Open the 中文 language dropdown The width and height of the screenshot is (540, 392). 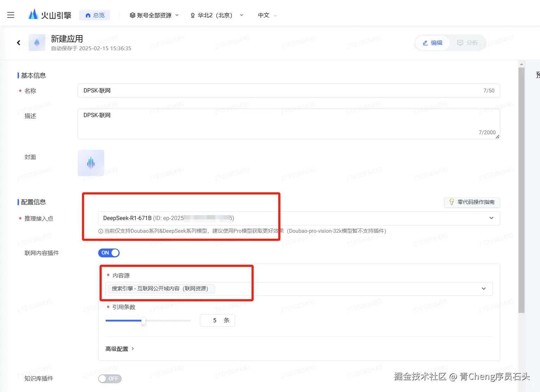click(267, 15)
